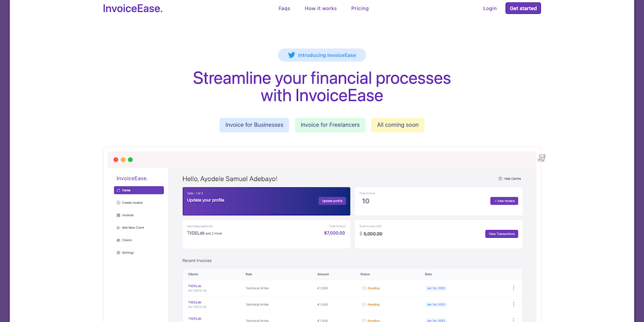The width and height of the screenshot is (644, 322).
Task: Click the dollar sign beside 5,000.00
Action: coord(360,234)
